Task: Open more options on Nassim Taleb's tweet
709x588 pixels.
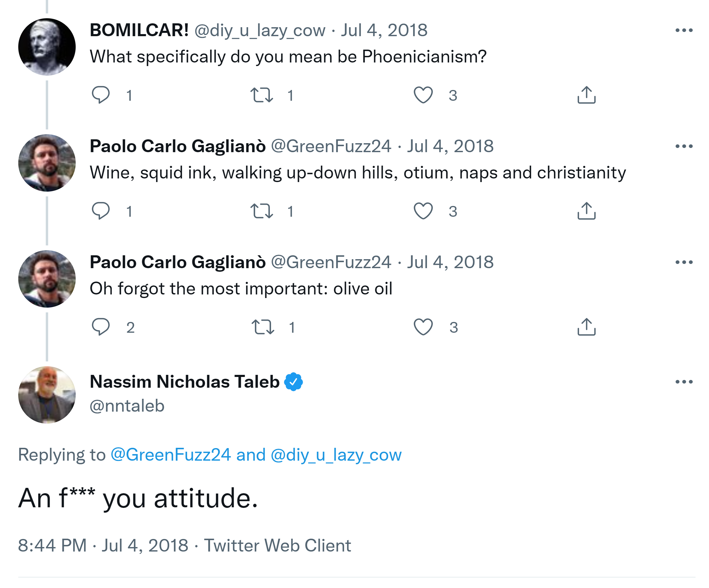Action: (x=684, y=382)
